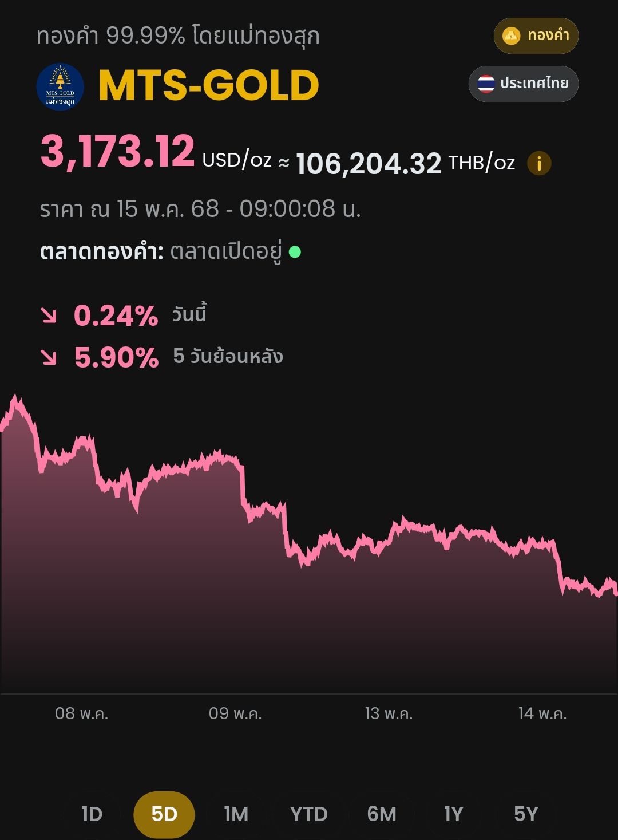618x840 pixels.
Task: Tap the 3,173.12 USD/oz price
Action: click(156, 152)
